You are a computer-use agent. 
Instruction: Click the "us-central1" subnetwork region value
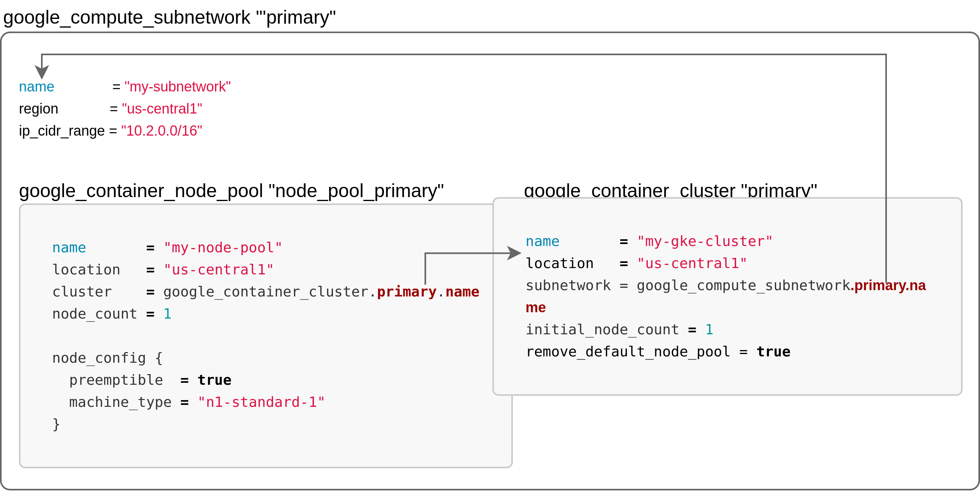coord(162,109)
